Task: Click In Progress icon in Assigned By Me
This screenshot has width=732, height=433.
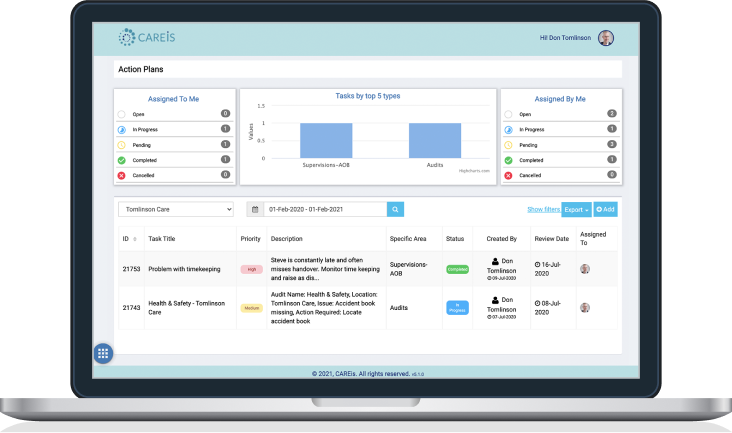Action: point(508,130)
